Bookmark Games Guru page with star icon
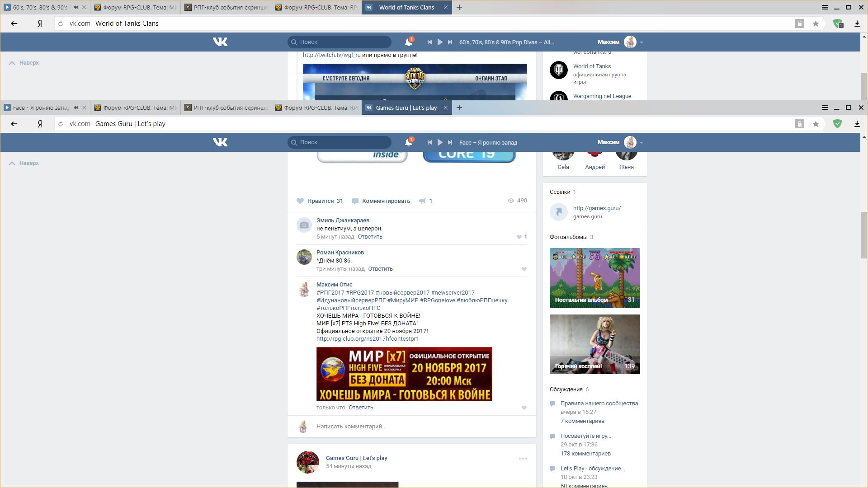The image size is (868, 488). coord(816,124)
